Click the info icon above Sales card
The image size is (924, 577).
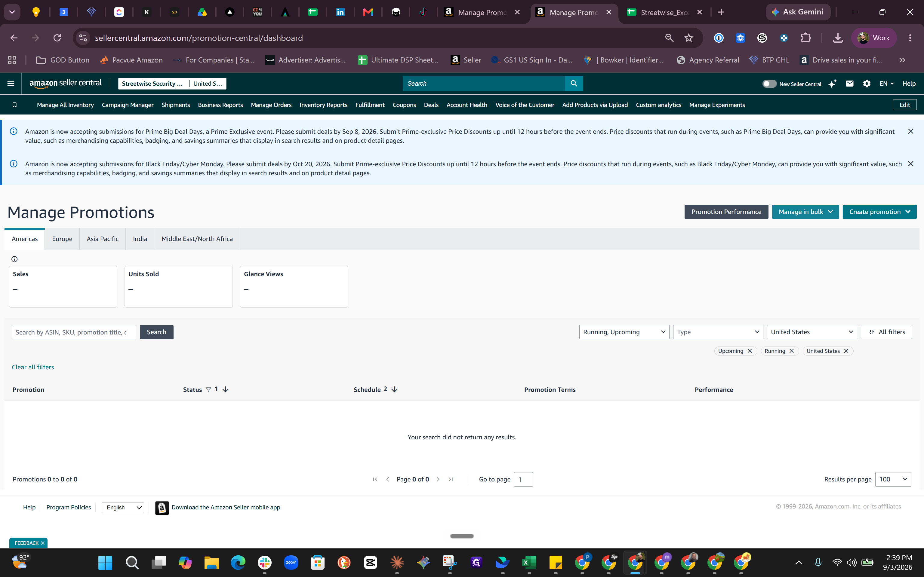[14, 259]
